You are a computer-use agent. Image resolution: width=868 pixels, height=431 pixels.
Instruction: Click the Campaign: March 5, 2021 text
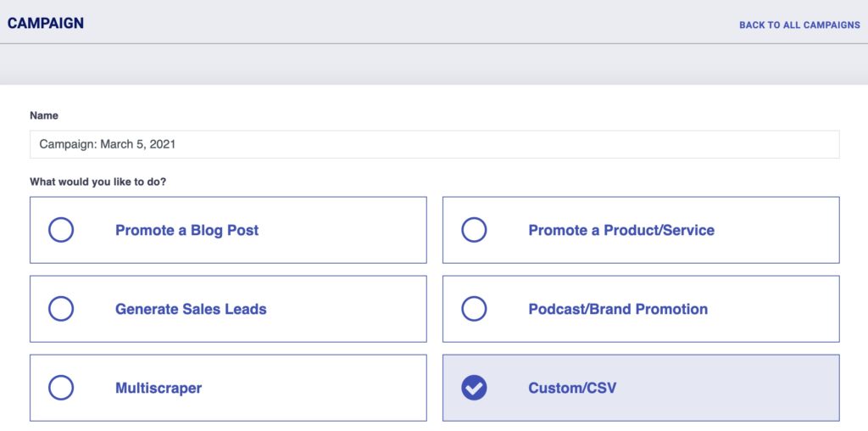point(108,144)
